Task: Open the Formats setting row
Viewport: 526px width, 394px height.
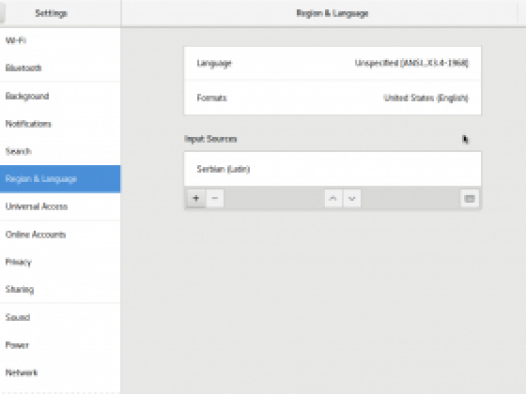Action: click(x=332, y=98)
